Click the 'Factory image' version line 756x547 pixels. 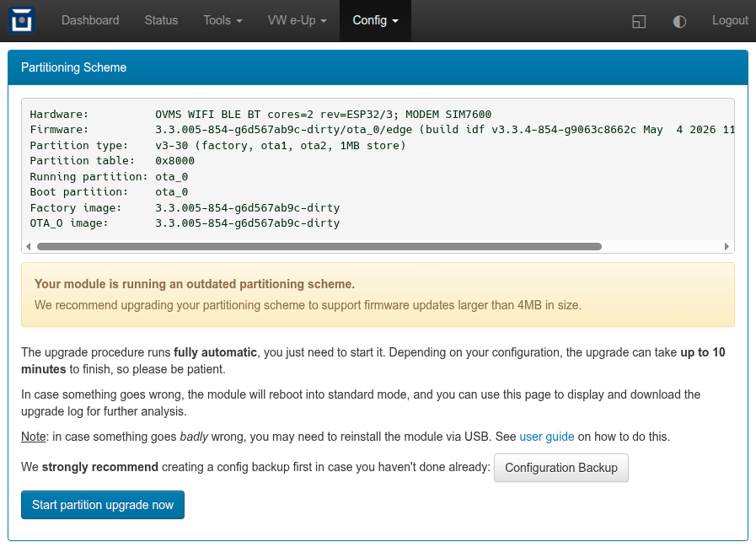point(185,208)
